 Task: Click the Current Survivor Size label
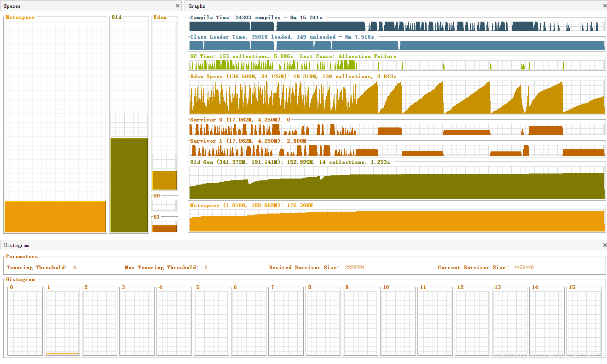pyautogui.click(x=473, y=267)
